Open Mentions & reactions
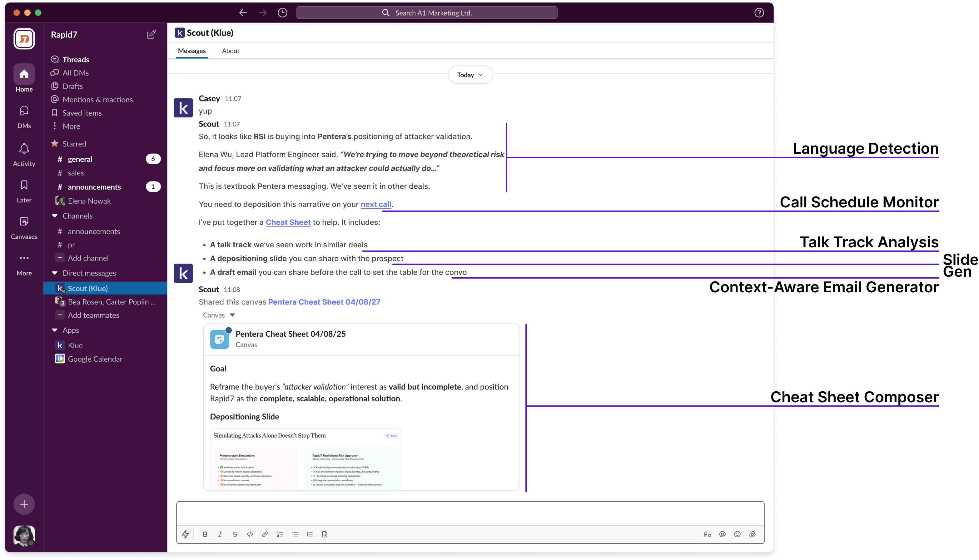 [92, 100]
